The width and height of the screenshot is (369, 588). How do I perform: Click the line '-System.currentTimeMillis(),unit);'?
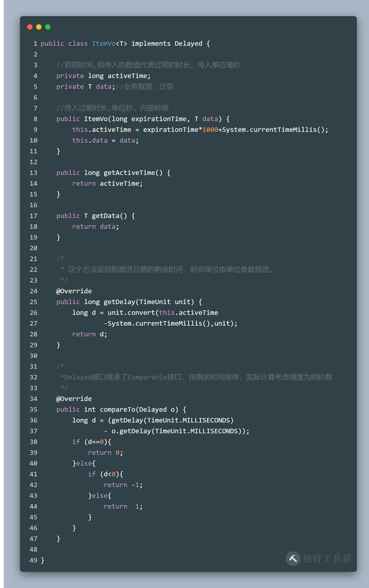click(x=171, y=323)
